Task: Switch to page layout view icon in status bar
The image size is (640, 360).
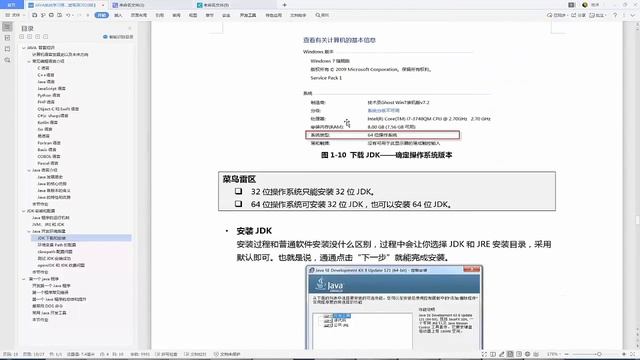Action: tap(510, 354)
